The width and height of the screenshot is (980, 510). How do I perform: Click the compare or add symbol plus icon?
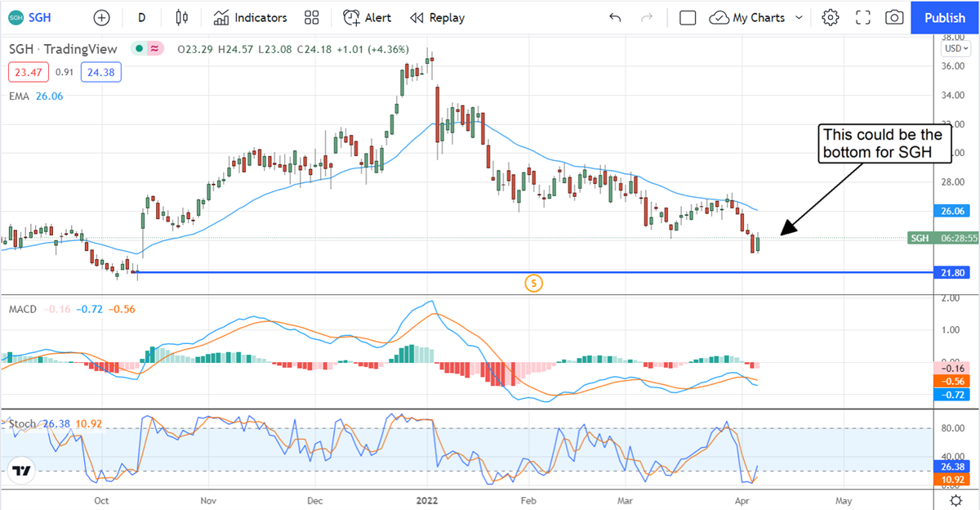click(x=101, y=17)
